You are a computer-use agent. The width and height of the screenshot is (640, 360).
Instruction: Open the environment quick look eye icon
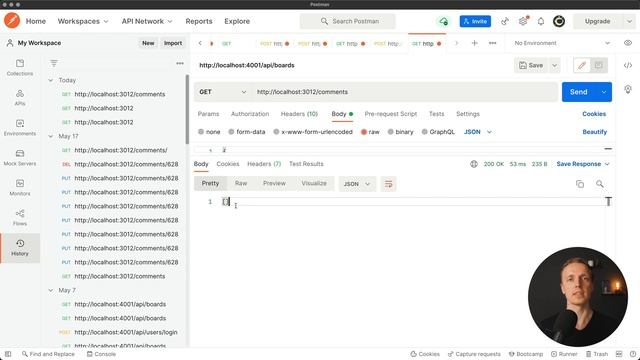pos(628,43)
